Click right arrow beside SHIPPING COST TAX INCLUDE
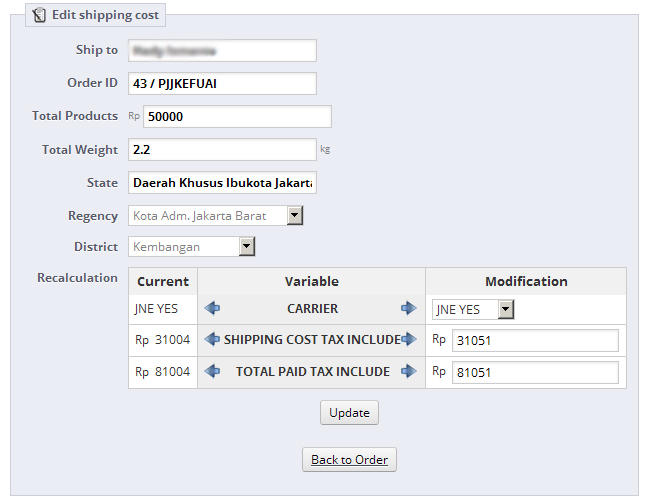650x504 pixels. (409, 340)
